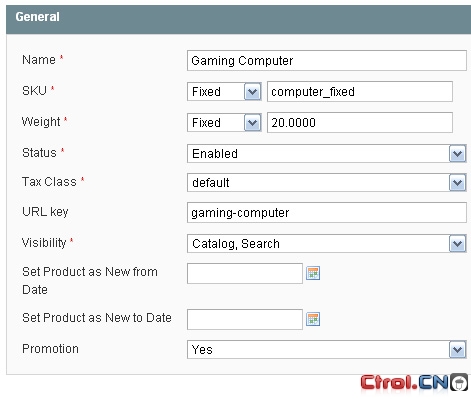
Task: Expand the SKU Fixed dropdown
Action: (224, 92)
